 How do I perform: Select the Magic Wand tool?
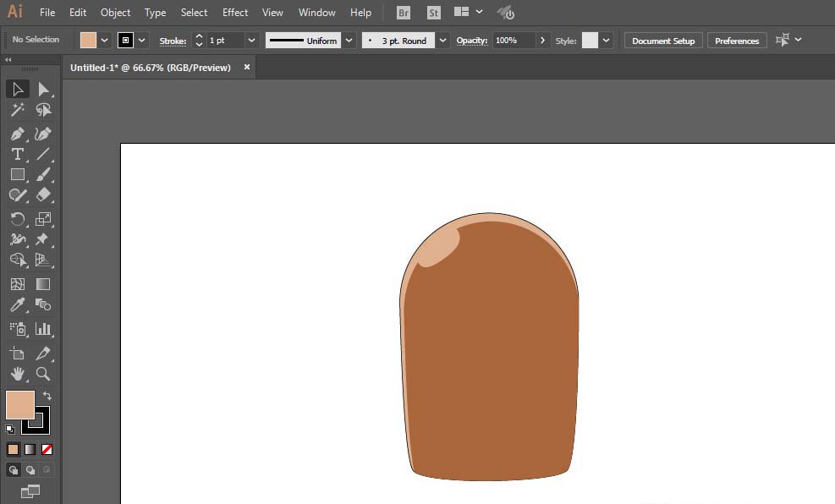17,110
